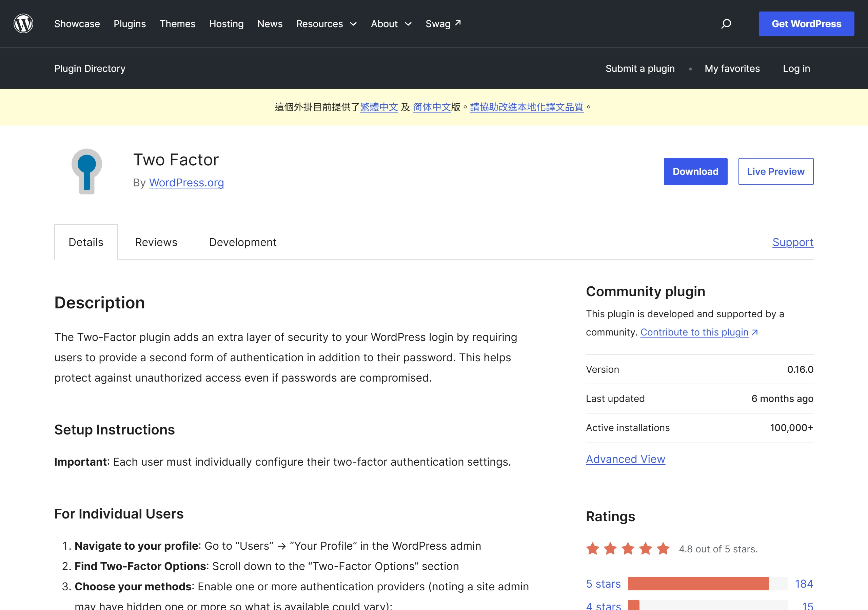Open the 繁體中文 translation link
This screenshot has height=610, width=868.
pyautogui.click(x=379, y=107)
